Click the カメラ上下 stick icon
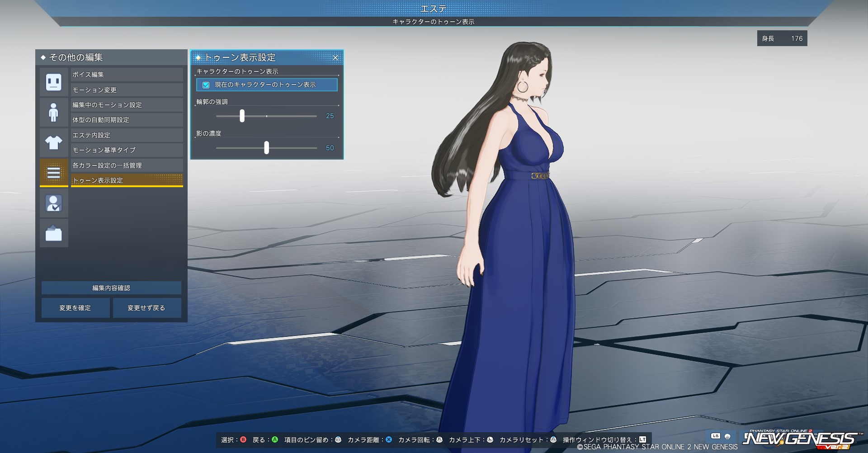This screenshot has height=453, width=868. 490,439
